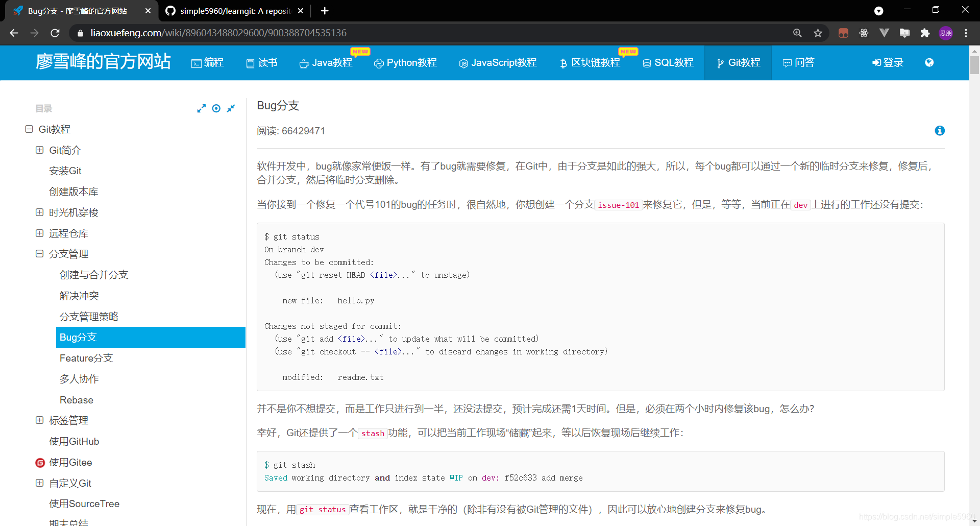Viewport: 980px width, 526px height.
Task: Open the SQL教程 menu item
Action: [668, 62]
